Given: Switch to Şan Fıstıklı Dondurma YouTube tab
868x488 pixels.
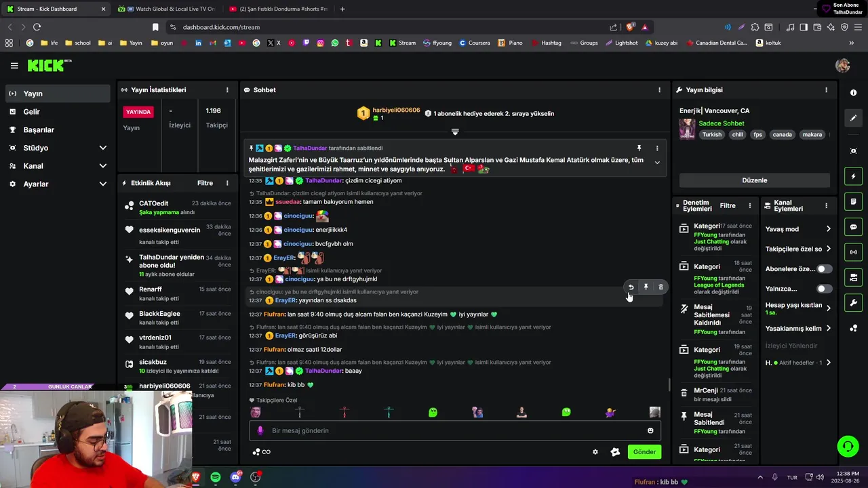Looking at the screenshot, I should click(278, 9).
